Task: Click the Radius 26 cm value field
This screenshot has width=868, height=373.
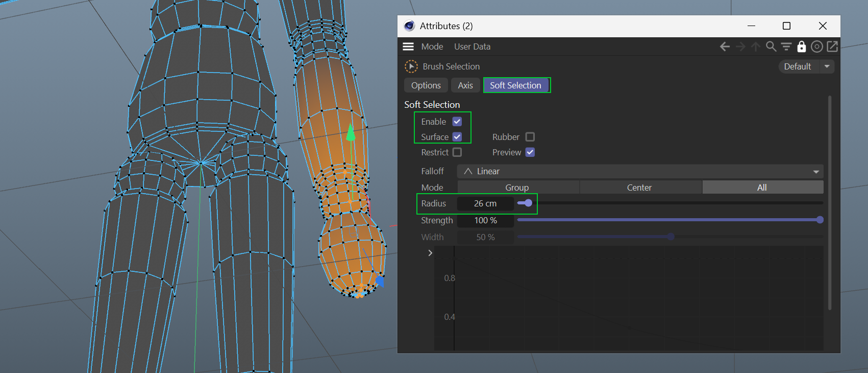Action: coord(485,203)
